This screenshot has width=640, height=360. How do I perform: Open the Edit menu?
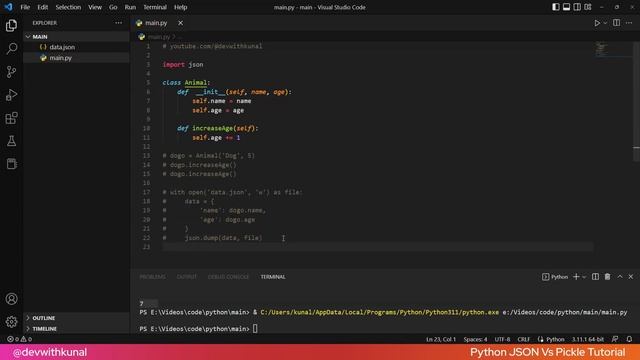click(42, 7)
